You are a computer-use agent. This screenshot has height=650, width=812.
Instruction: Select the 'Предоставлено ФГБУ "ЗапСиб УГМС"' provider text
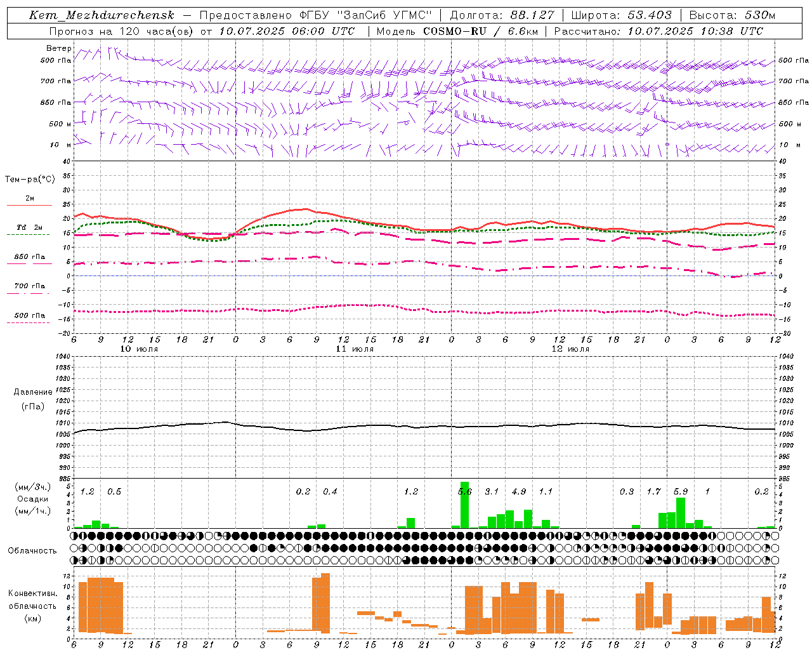[316, 15]
